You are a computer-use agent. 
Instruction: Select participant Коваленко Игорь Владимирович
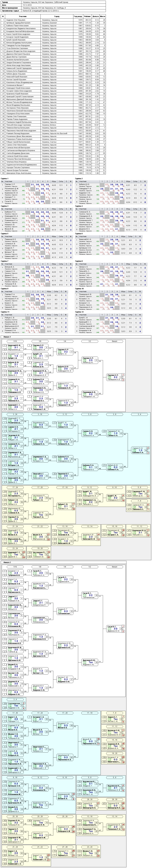[19, 82]
